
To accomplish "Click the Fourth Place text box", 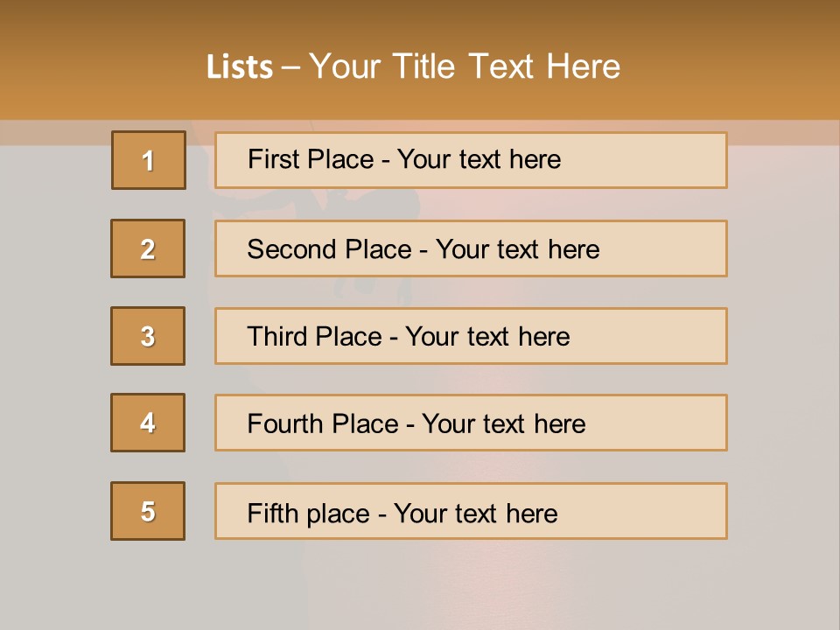I will 471,423.
